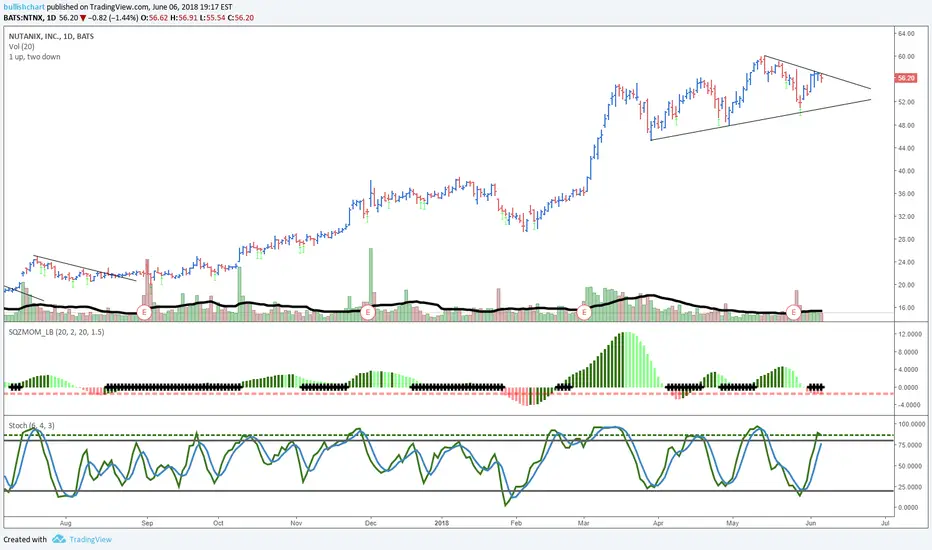Viewport: 932px width, 550px height.
Task: Click the 25.0000 stochastic axis label
Action: click(910, 487)
